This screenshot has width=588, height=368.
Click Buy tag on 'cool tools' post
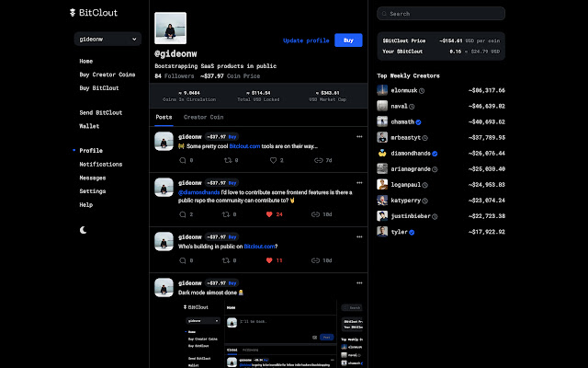tap(232, 137)
